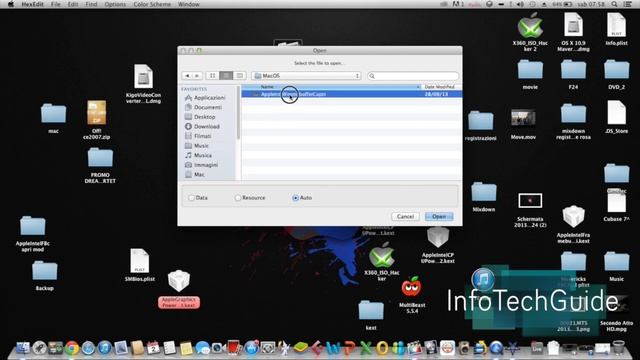Click the volume icon in menu bar
The width and height of the screenshot is (640, 360).
point(520,4)
